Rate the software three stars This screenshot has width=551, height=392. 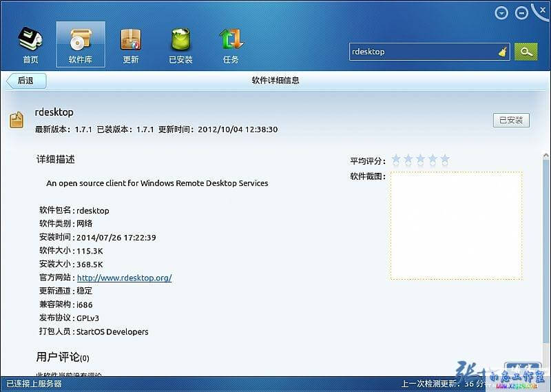[421, 160]
